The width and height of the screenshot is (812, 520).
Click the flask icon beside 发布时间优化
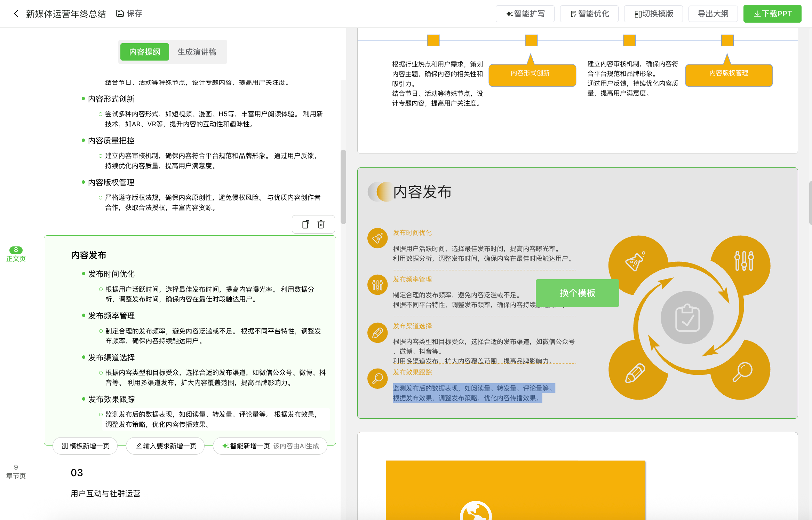[x=377, y=238]
